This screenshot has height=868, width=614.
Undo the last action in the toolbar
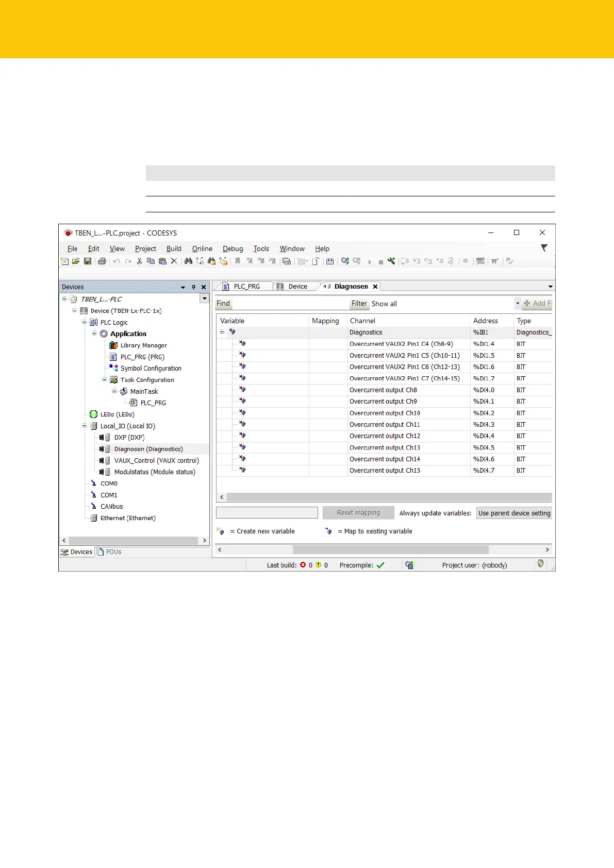click(117, 261)
